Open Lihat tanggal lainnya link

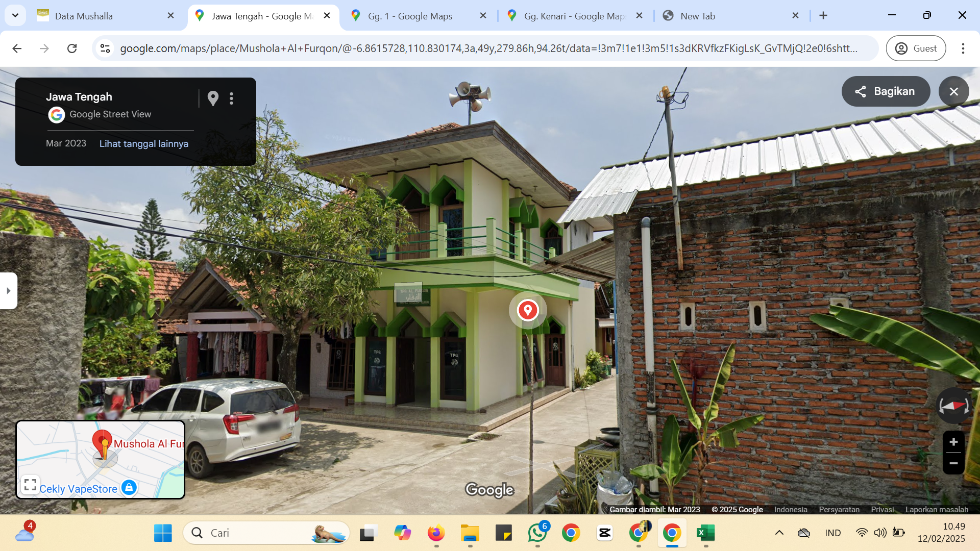click(143, 143)
